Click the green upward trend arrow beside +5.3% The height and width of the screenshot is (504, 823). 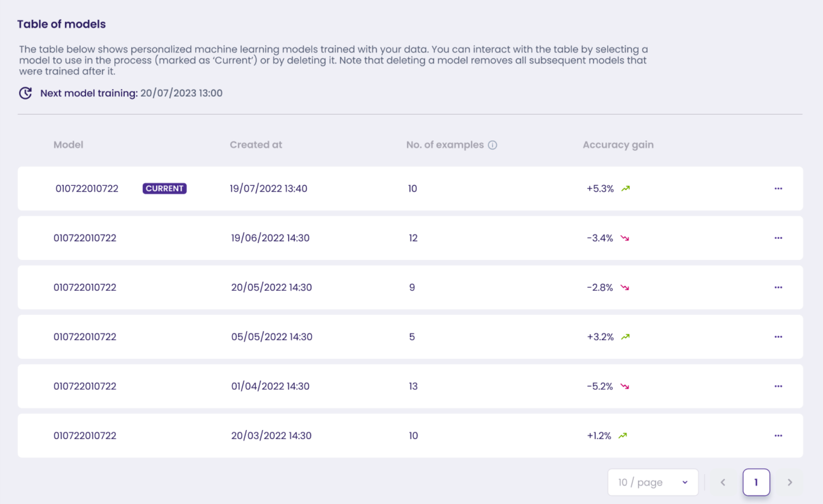(x=625, y=188)
